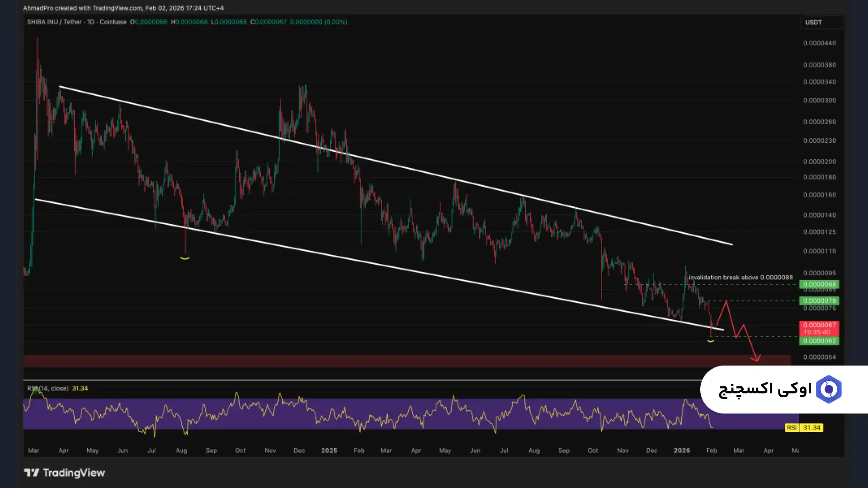Click the Persian OK Exchange brand text
This screenshot has height=488, width=868.
[x=765, y=389]
